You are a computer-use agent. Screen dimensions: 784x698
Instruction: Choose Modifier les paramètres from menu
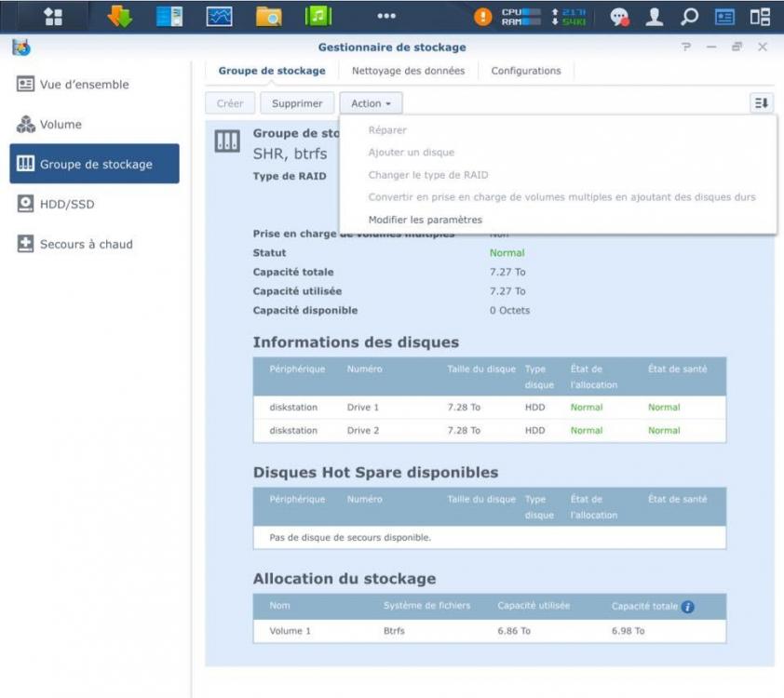point(426,220)
